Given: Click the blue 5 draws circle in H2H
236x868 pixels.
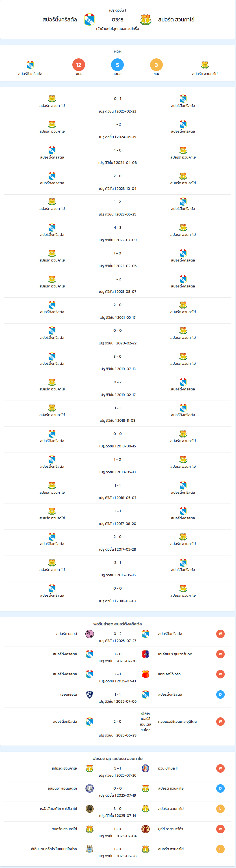Looking at the screenshot, I should point(118,65).
